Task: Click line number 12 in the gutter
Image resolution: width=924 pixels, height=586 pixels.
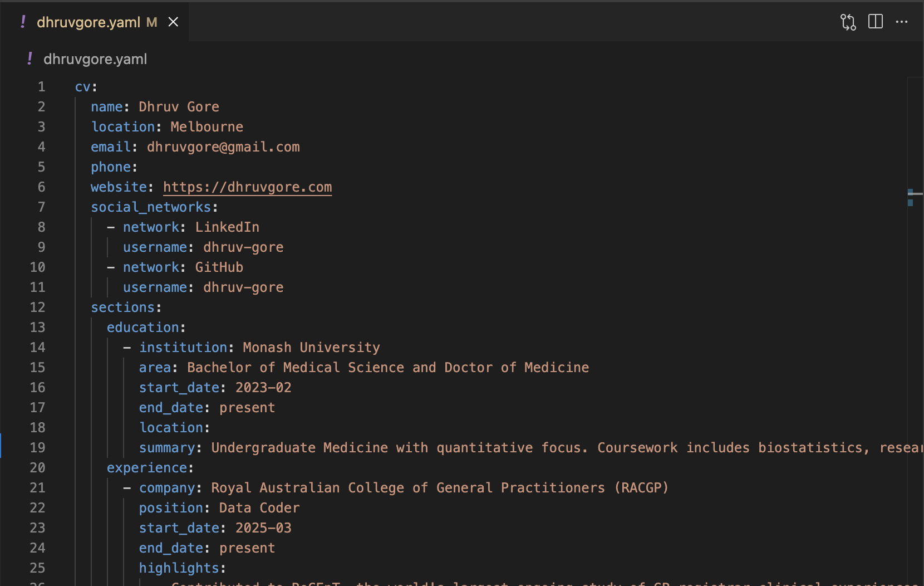Action: point(37,307)
